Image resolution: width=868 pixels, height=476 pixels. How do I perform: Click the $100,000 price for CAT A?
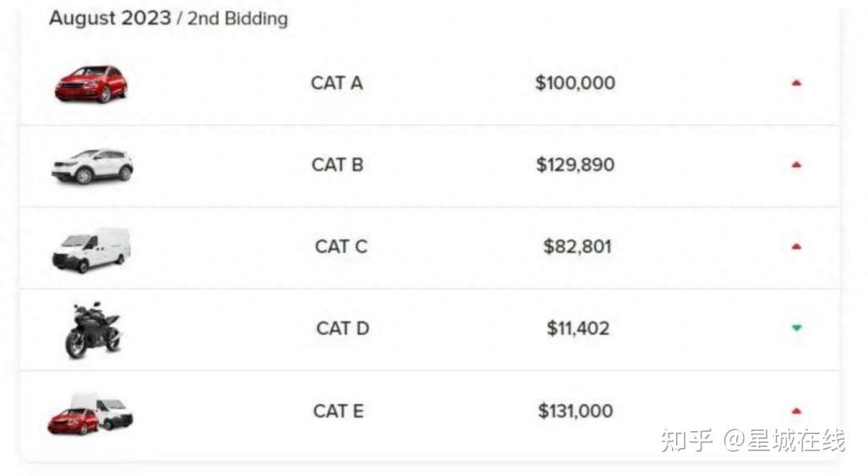pos(575,83)
